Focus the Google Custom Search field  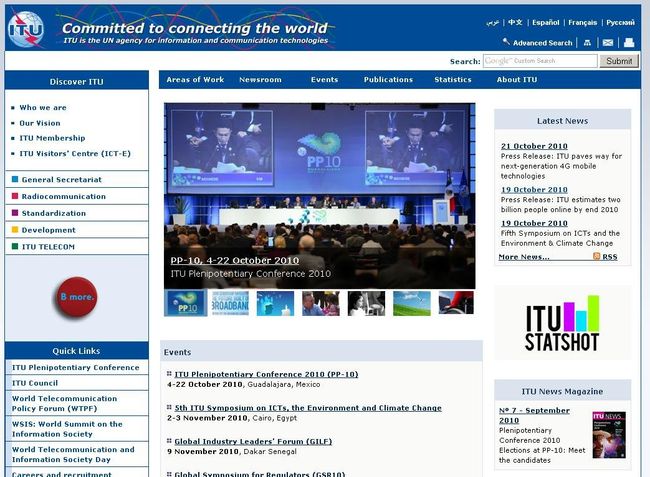[x=540, y=61]
